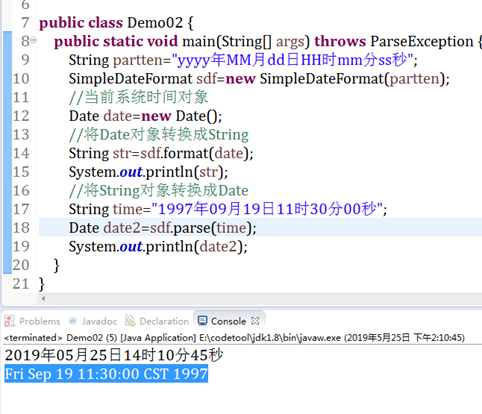Click the Javadoc @ icon

tap(73, 321)
